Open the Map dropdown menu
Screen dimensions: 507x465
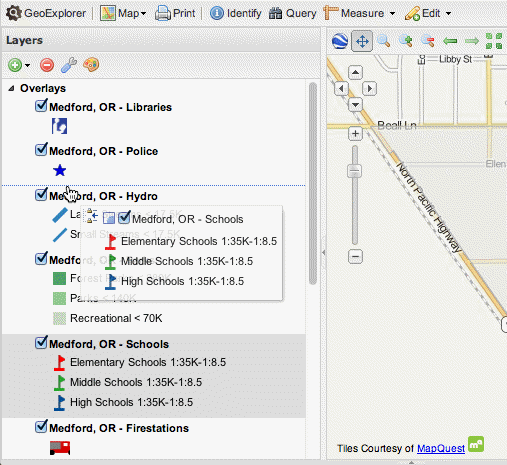coord(123,13)
